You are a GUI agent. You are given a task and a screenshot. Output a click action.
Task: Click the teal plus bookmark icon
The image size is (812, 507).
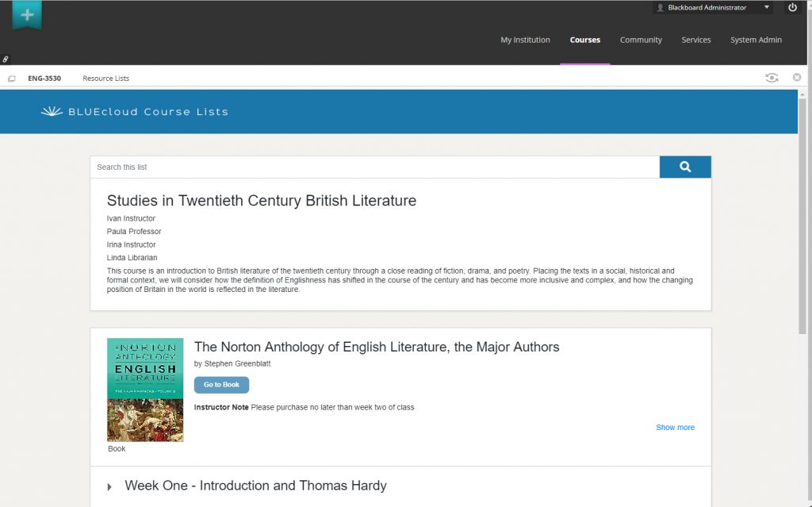(x=27, y=15)
